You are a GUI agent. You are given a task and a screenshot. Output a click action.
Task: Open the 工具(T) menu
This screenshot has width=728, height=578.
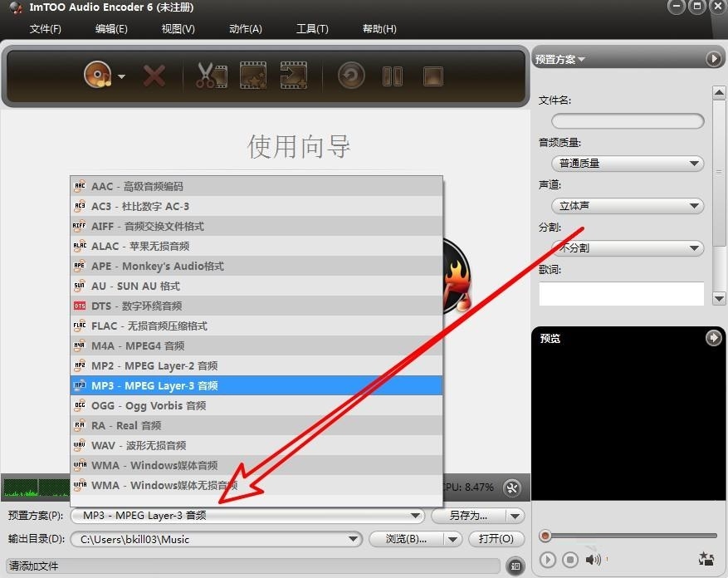[x=312, y=29]
